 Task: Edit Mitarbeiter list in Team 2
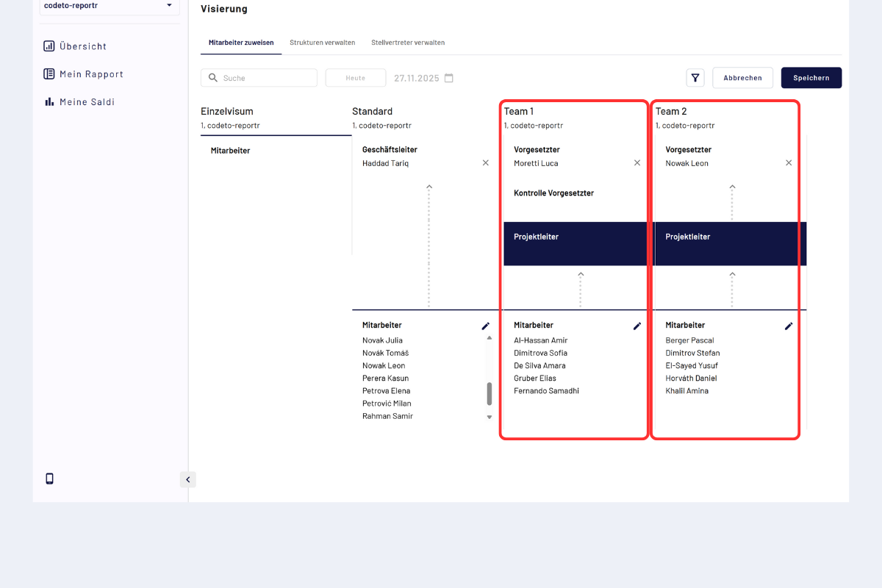coord(789,326)
